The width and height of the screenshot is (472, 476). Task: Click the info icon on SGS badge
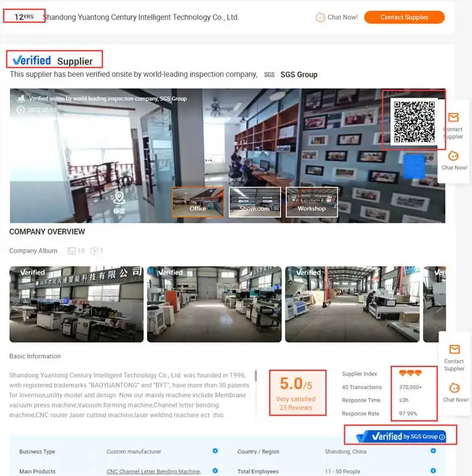442,437
